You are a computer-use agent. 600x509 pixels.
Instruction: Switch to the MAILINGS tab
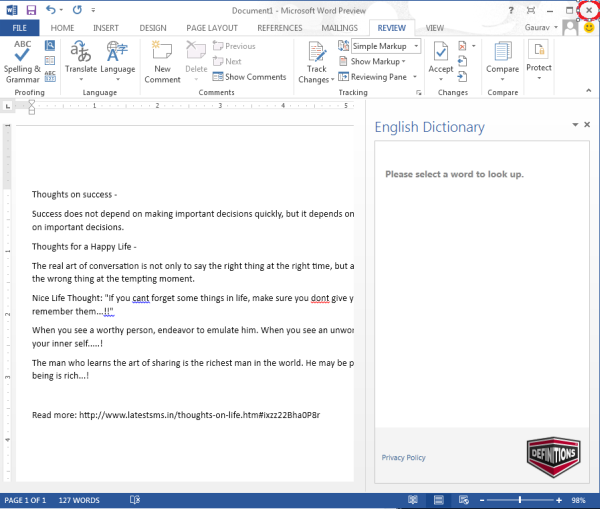click(339, 28)
